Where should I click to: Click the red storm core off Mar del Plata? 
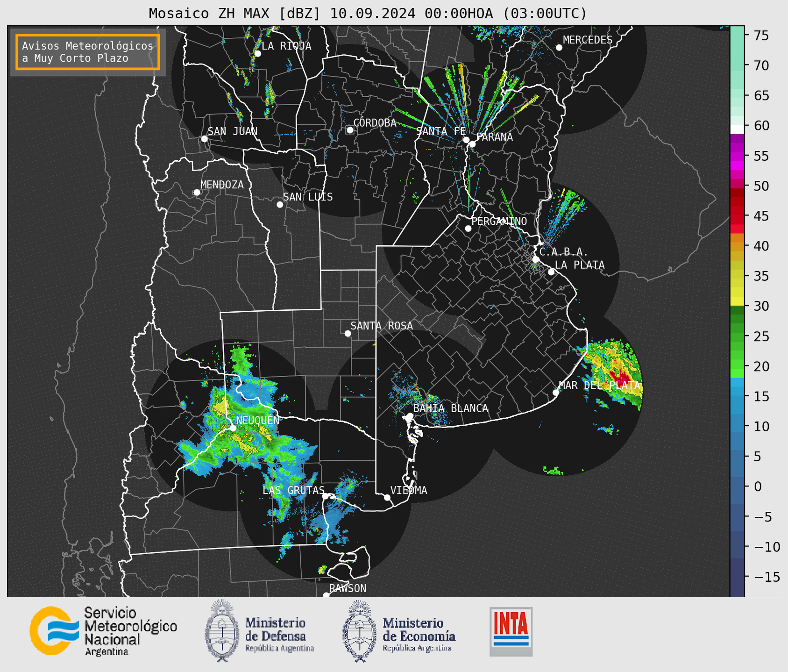click(x=621, y=377)
